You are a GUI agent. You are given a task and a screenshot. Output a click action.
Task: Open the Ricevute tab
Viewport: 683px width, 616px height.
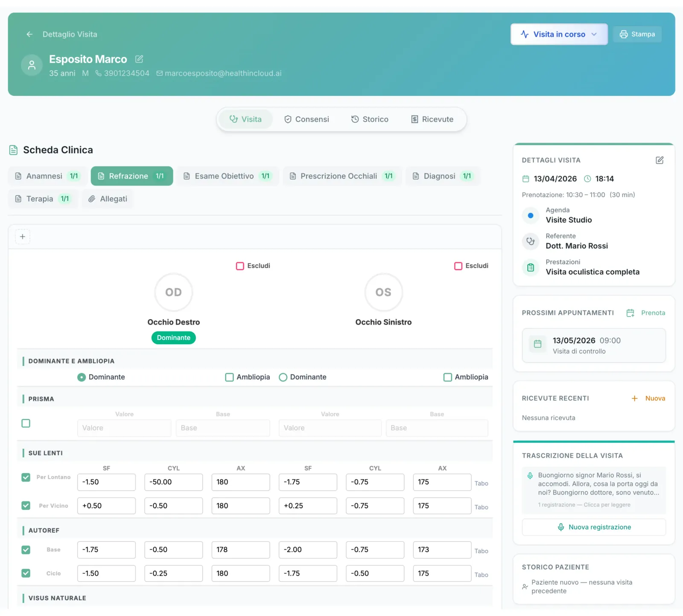click(432, 119)
